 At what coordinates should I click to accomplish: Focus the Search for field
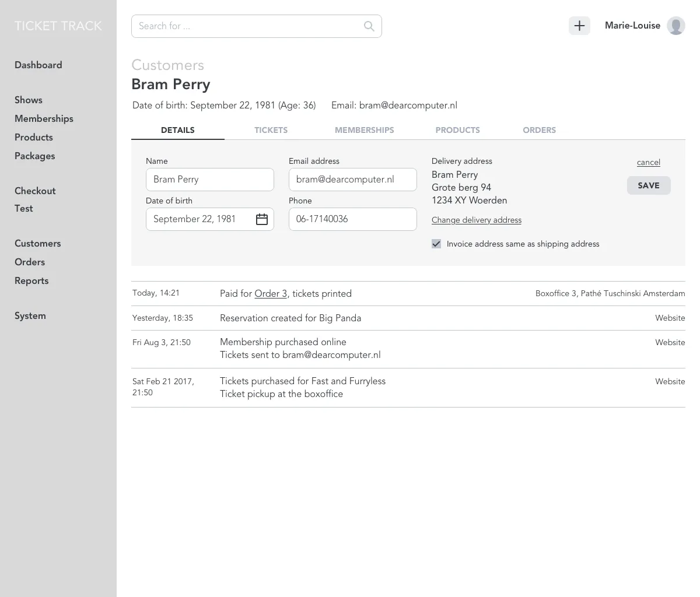(x=257, y=26)
